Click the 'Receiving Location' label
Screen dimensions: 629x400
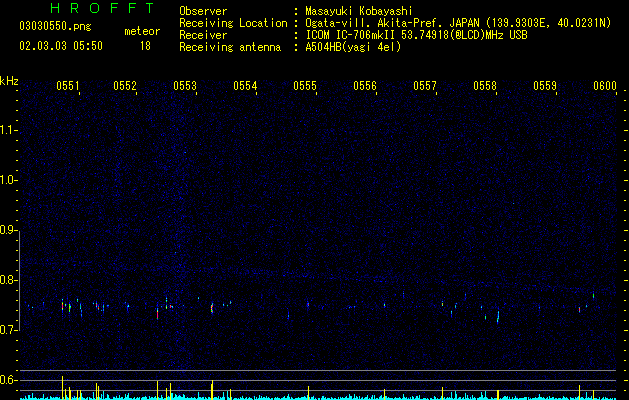click(233, 23)
